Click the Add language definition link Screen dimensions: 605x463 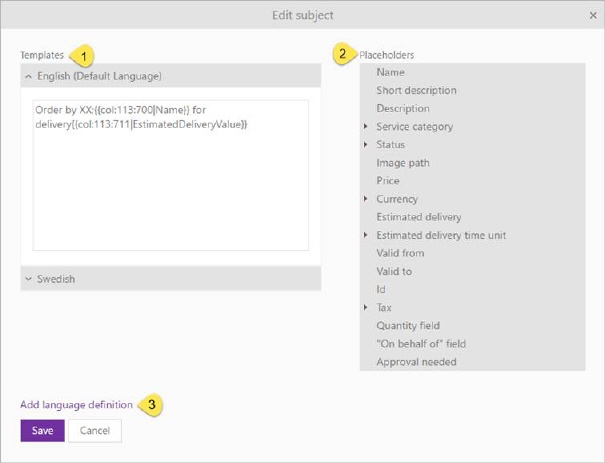click(x=76, y=405)
